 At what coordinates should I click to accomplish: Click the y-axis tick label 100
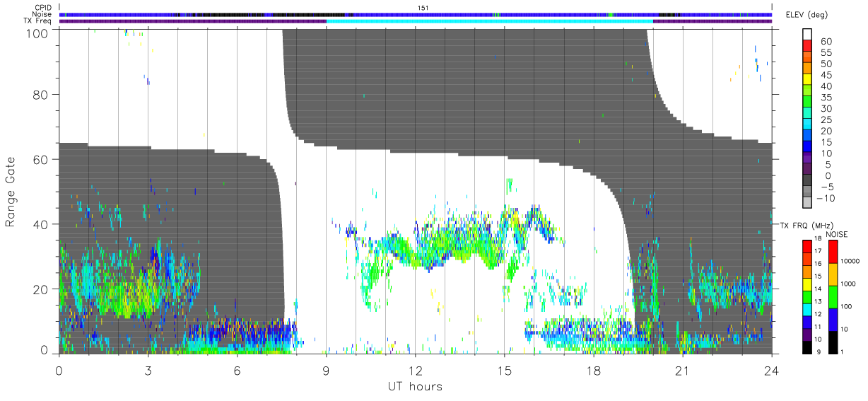click(x=37, y=33)
